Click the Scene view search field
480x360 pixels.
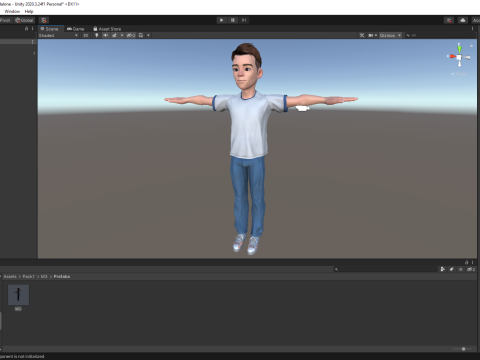click(439, 35)
